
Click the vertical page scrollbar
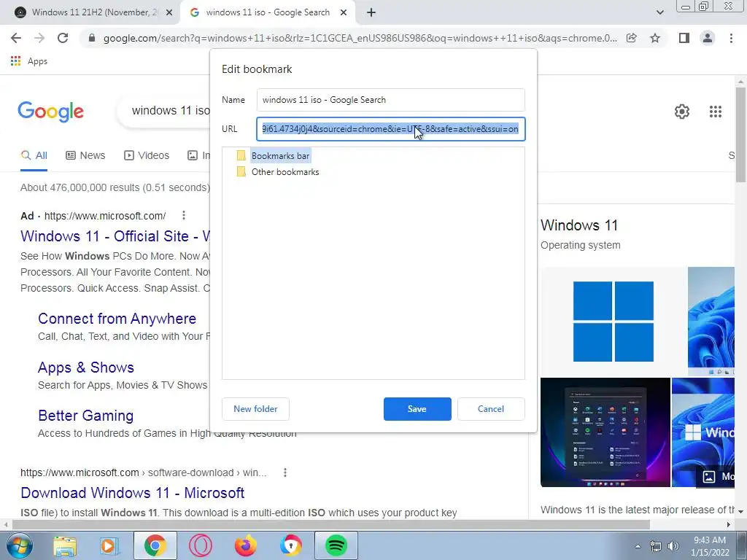point(740,133)
